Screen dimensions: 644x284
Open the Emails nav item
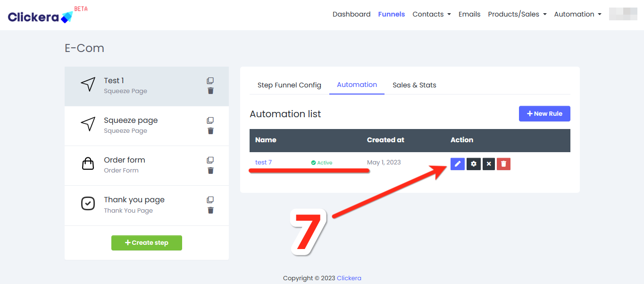point(469,14)
